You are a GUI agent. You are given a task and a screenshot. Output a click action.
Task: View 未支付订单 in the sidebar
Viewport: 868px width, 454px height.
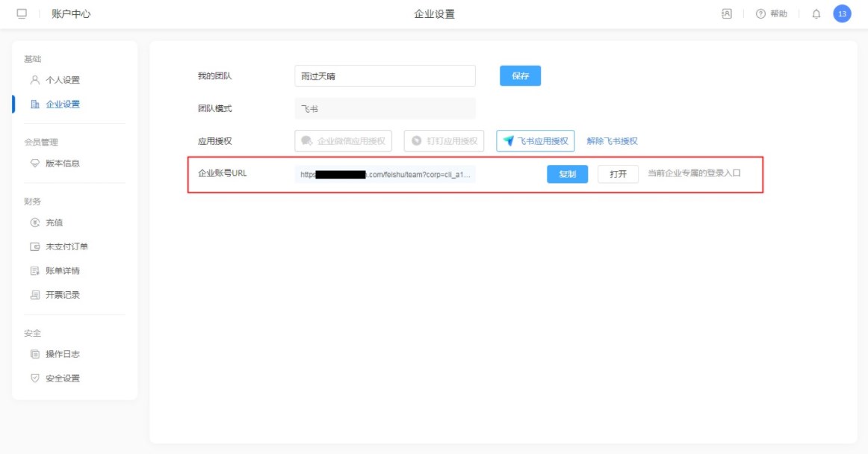66,246
